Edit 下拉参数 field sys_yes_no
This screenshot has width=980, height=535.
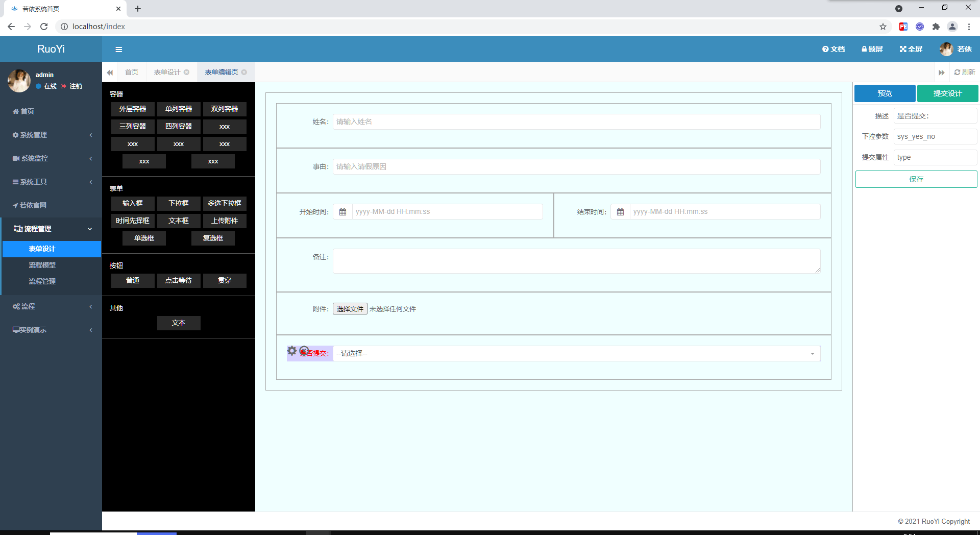coord(935,136)
